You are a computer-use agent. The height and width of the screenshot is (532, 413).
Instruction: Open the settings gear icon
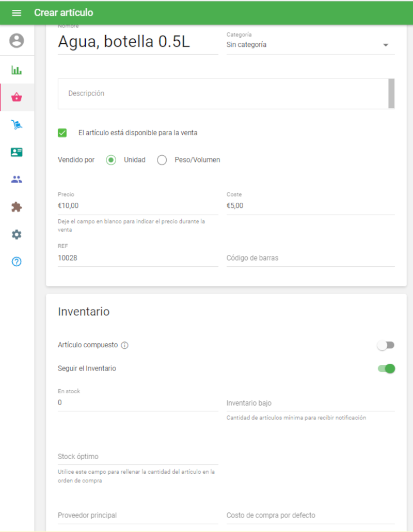[x=17, y=234]
